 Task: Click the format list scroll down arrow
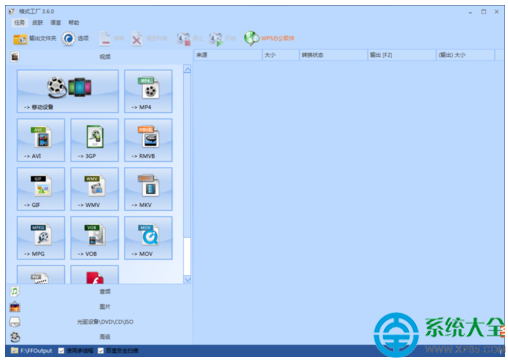pyautogui.click(x=187, y=279)
